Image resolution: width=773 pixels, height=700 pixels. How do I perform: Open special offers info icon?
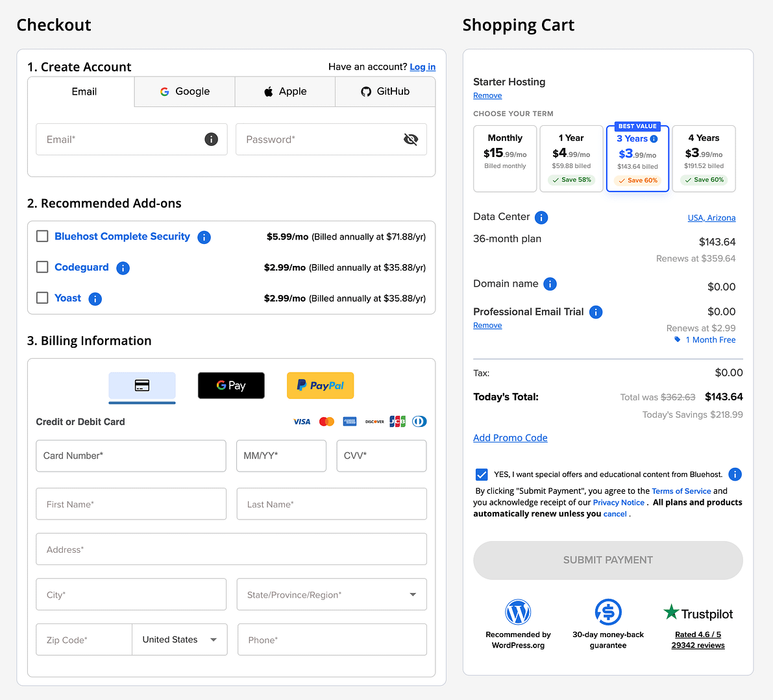point(735,474)
